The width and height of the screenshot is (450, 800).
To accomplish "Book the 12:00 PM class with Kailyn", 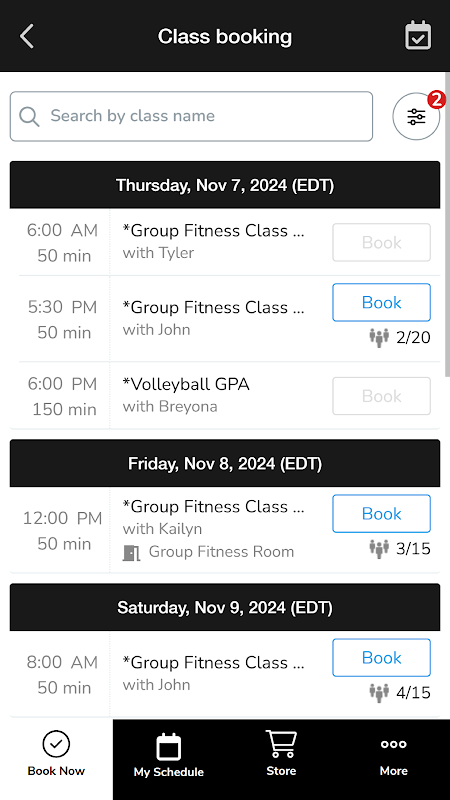I will [x=382, y=514].
